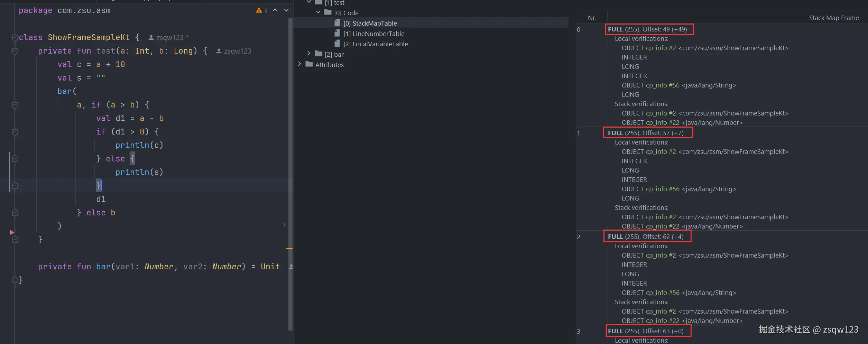Fold the if (d1 > 0) block
868x344 pixels.
coord(15,132)
